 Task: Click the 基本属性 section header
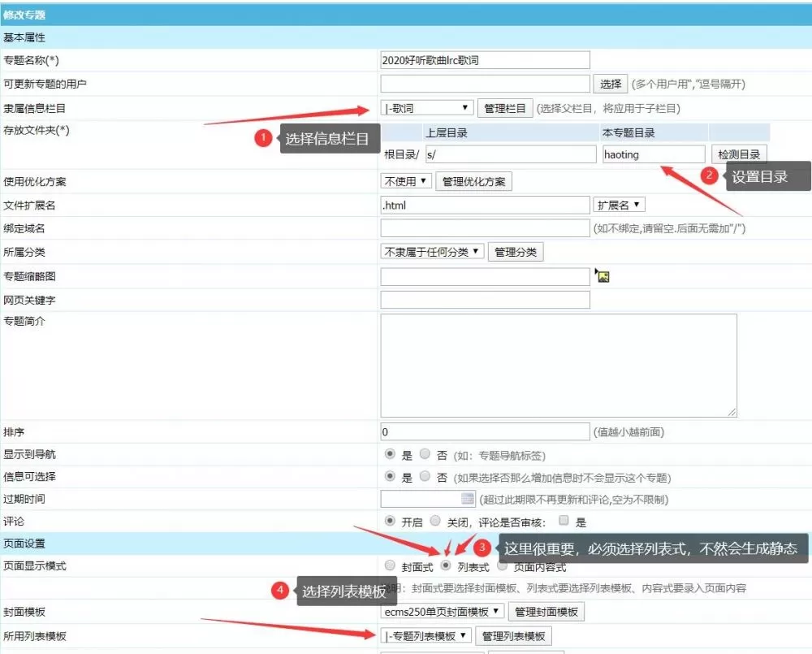point(24,37)
